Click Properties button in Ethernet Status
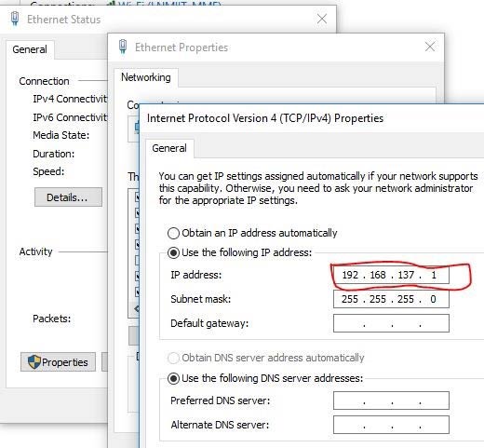Viewport: 484px width, 448px height. point(58,362)
